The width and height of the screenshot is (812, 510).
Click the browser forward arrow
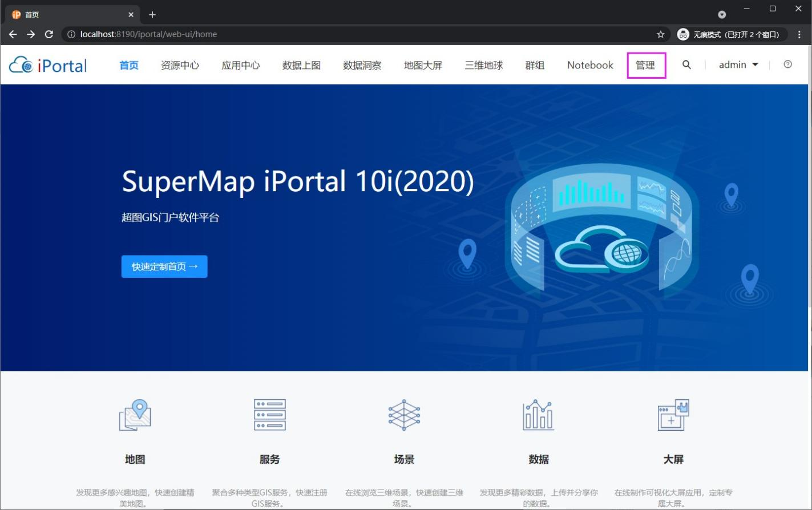[x=31, y=34]
